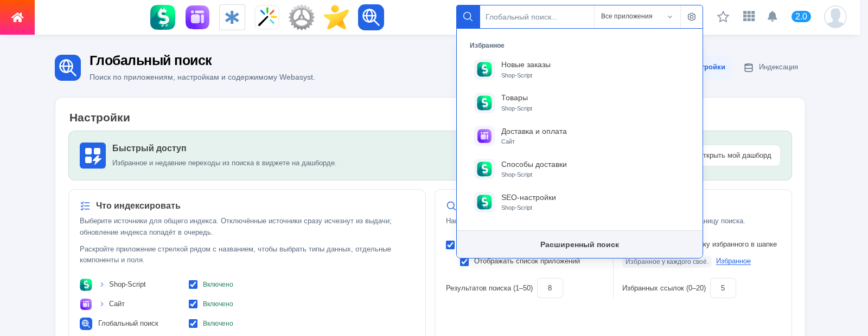Select Способы доставки favorite entry
The width and height of the screenshot is (868, 336).
coord(579,169)
